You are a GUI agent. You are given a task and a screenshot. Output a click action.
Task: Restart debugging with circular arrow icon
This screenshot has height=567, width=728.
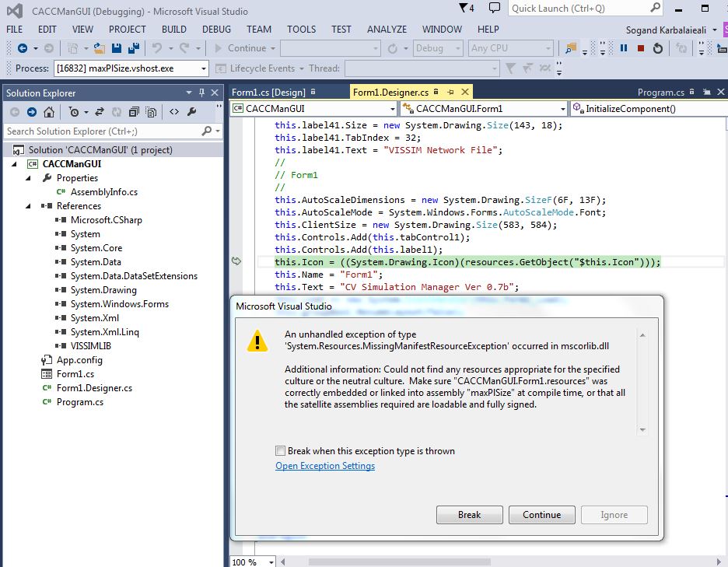[x=657, y=47]
